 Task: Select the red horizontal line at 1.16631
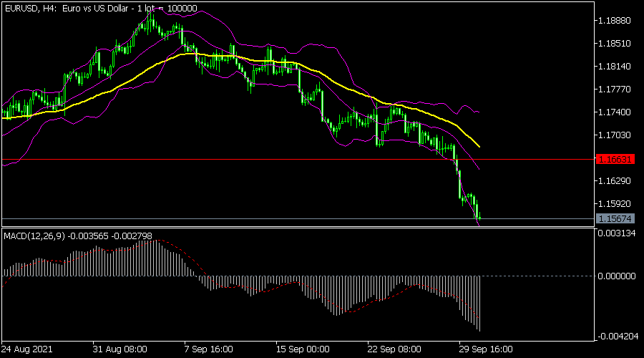point(298,159)
